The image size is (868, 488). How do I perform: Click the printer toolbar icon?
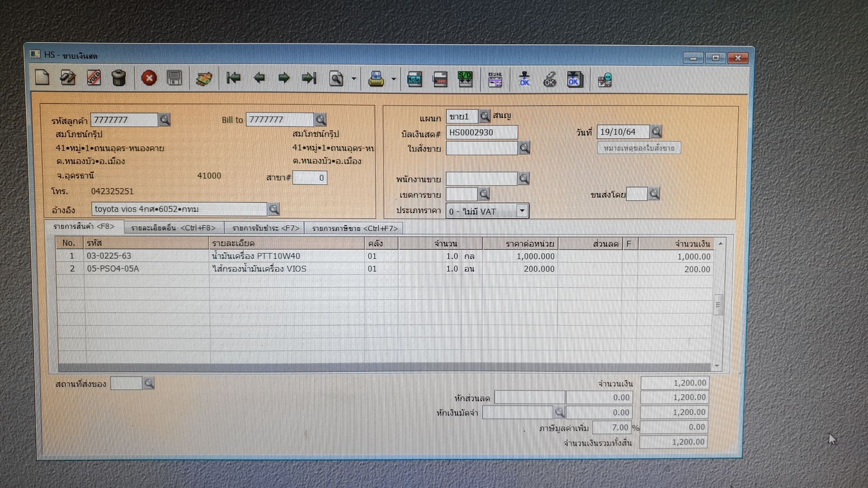pos(376,79)
